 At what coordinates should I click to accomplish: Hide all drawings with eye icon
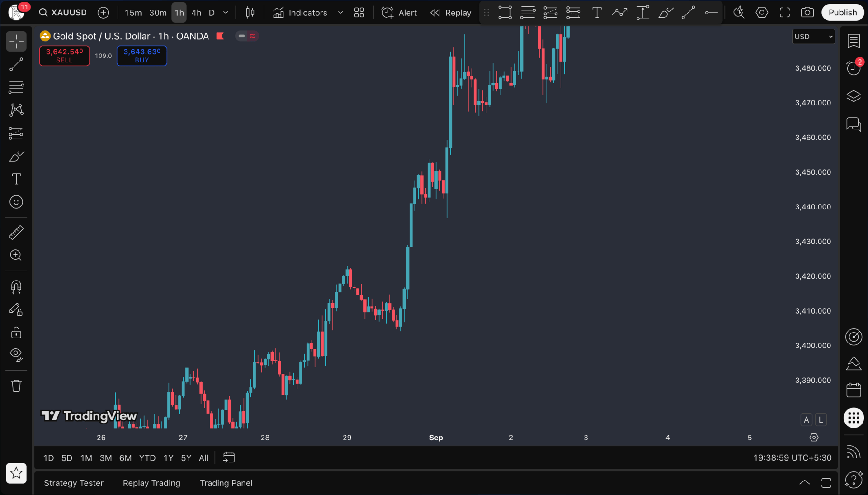tap(16, 355)
